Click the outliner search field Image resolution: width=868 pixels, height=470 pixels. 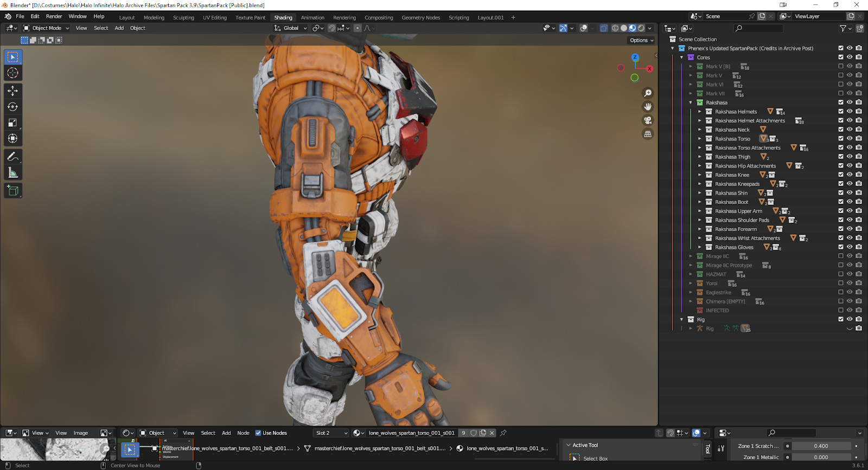point(759,28)
